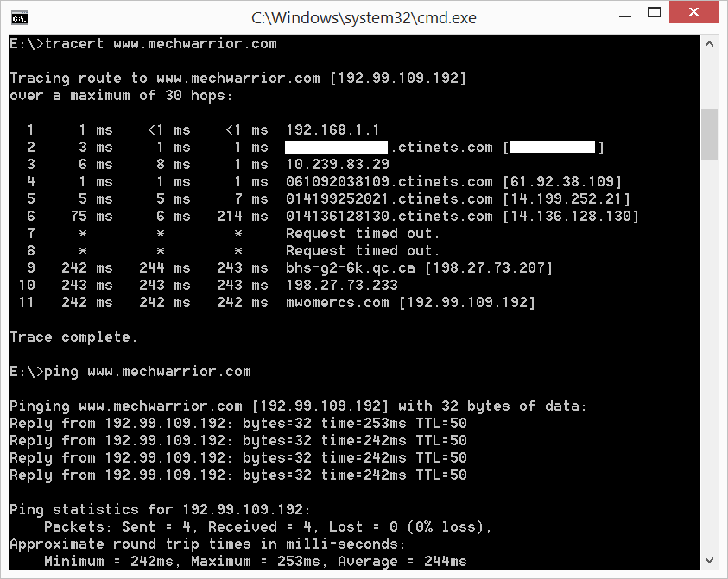The height and width of the screenshot is (579, 728).
Task: Click hop 3 address 10.239.83.29
Action: click(x=338, y=164)
